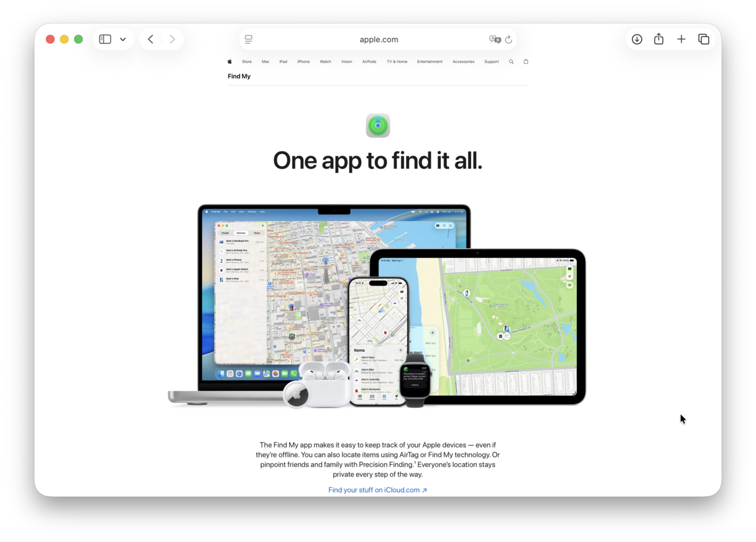Click the One app to find it all heading

click(x=378, y=160)
